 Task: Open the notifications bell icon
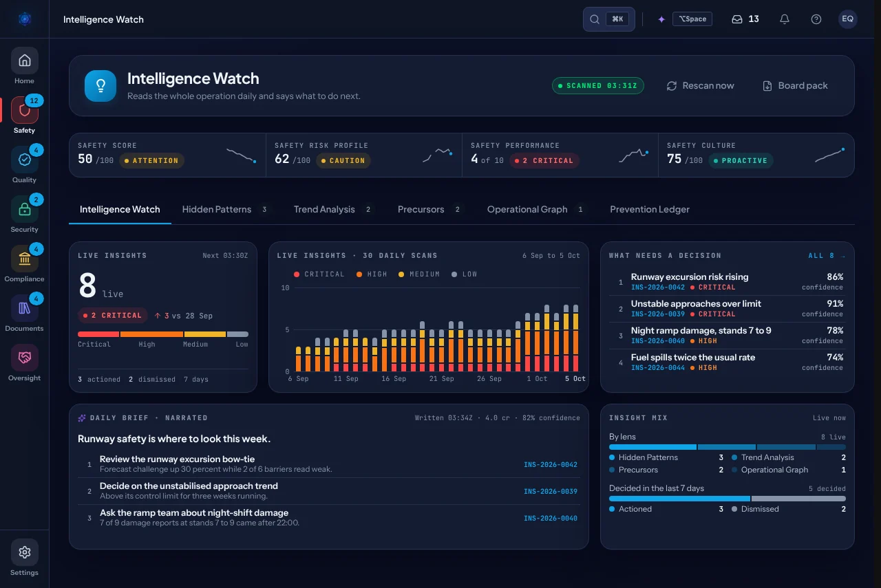[x=785, y=19]
